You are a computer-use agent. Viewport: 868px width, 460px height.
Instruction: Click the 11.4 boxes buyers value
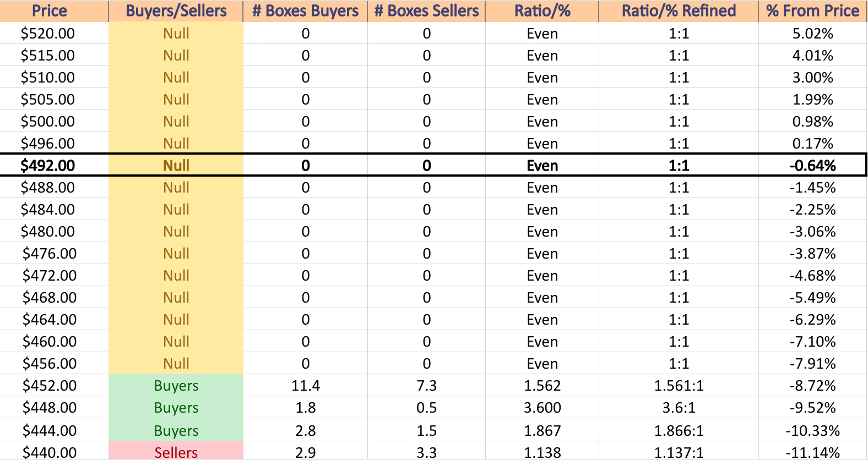[305, 386]
